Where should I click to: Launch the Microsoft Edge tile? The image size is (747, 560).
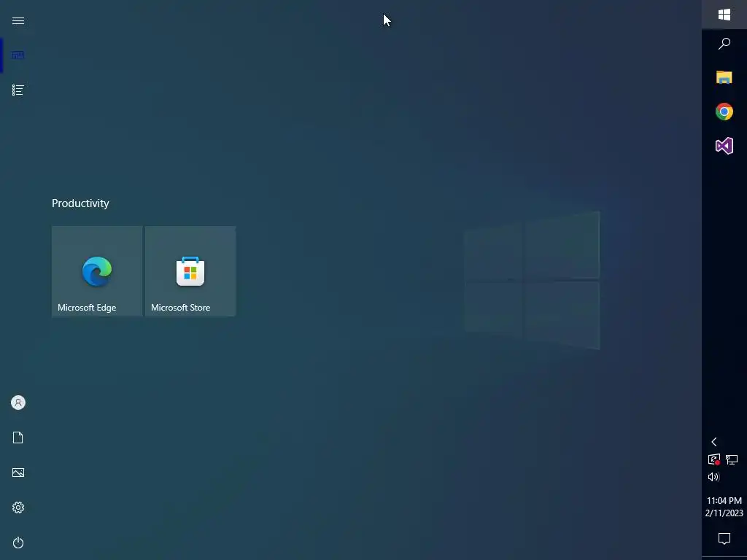97,271
